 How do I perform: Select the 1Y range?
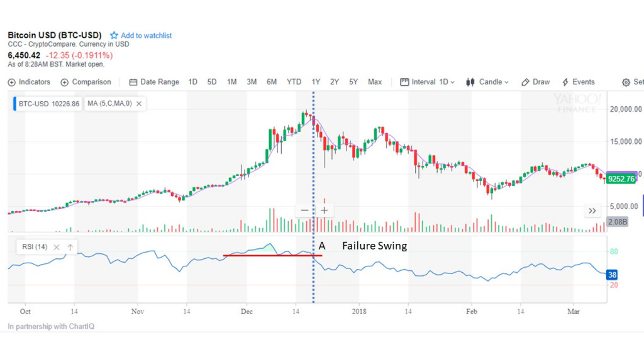pyautogui.click(x=316, y=82)
